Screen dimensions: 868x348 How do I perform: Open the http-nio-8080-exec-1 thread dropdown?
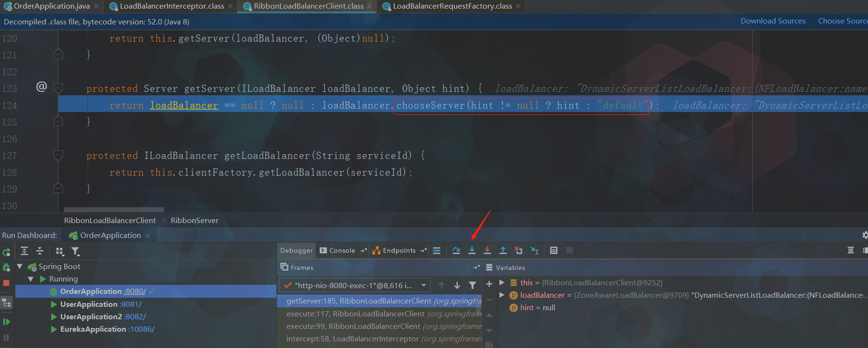pos(354,285)
